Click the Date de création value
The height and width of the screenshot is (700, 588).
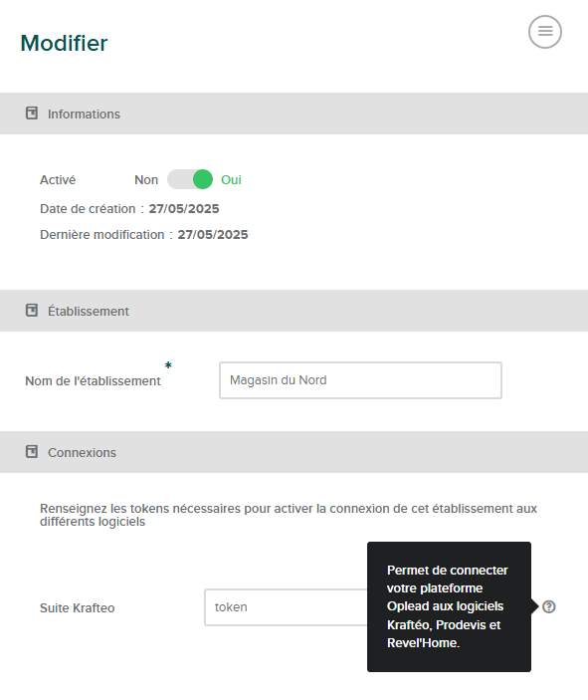(184, 209)
